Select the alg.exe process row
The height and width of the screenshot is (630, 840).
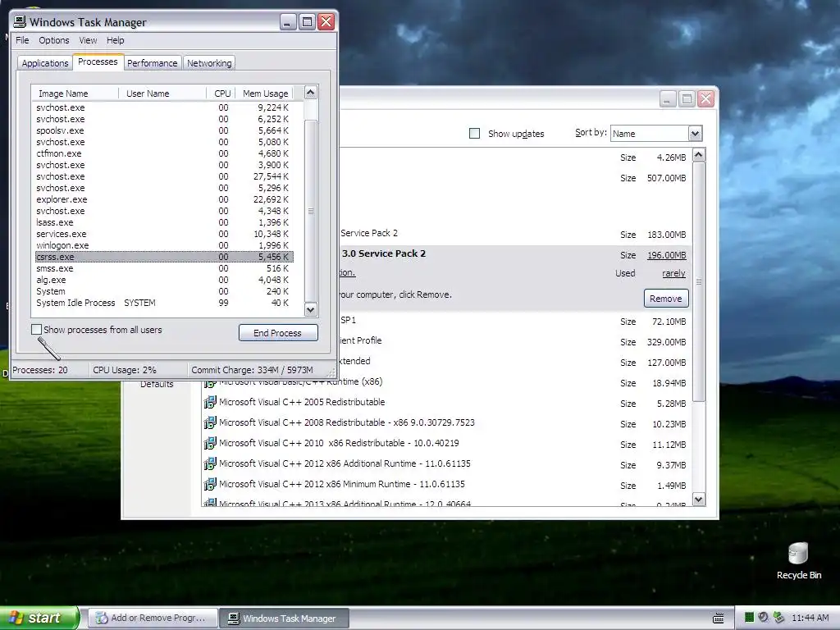pyautogui.click(x=164, y=281)
